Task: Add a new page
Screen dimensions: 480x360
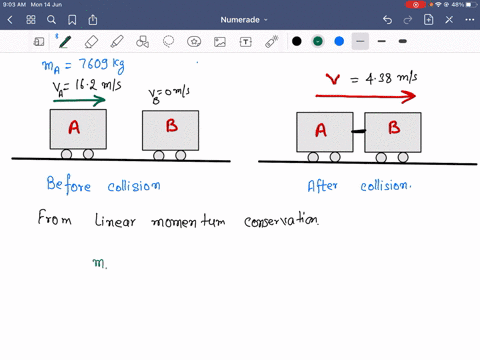Action: (x=428, y=20)
